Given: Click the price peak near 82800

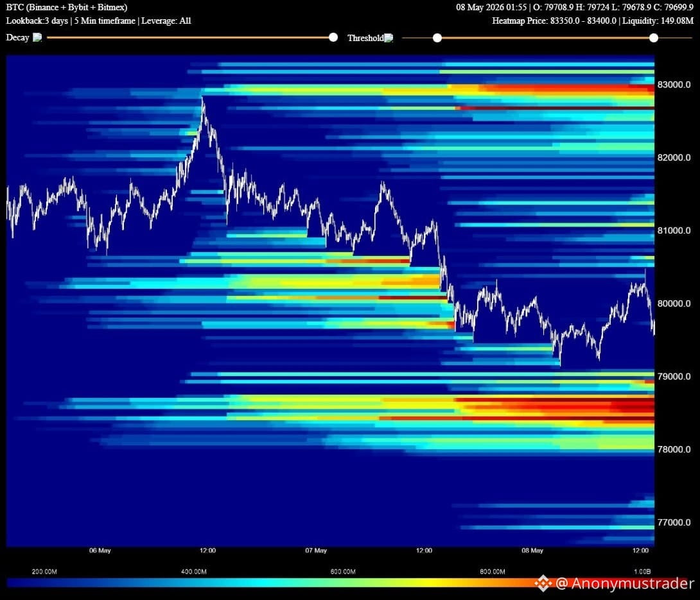Looking at the screenshot, I should coord(203,99).
